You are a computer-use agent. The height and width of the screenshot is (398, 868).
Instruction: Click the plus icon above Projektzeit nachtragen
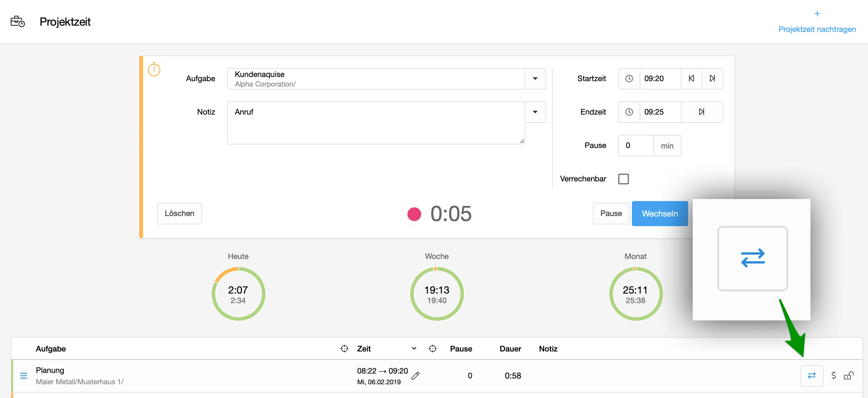pyautogui.click(x=817, y=13)
